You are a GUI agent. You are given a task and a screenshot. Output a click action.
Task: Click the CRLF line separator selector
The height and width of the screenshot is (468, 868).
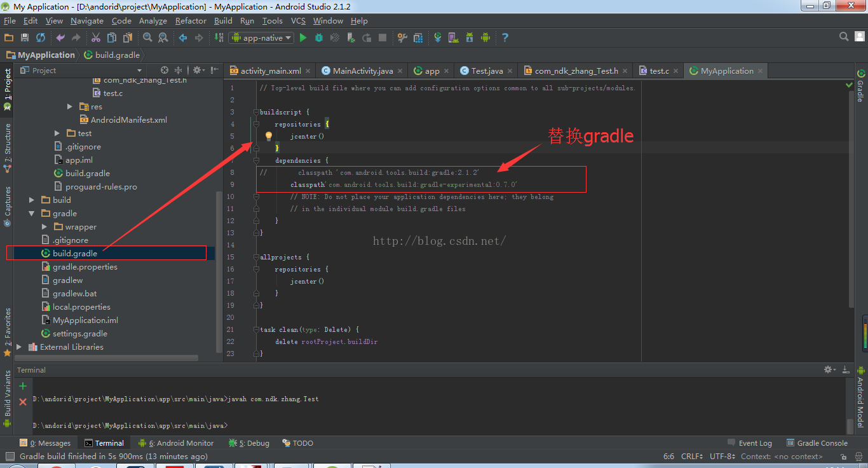click(691, 456)
